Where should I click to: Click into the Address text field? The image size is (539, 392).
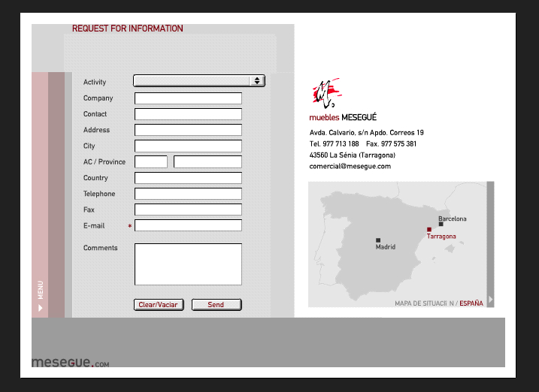click(x=188, y=130)
